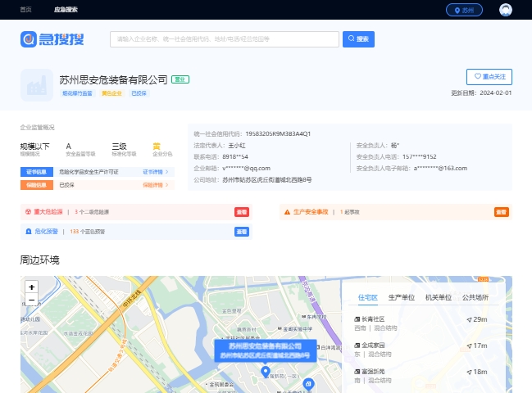The width and height of the screenshot is (532, 393).
Task: Click the 急搜搜 logo icon
Action: click(x=29, y=39)
